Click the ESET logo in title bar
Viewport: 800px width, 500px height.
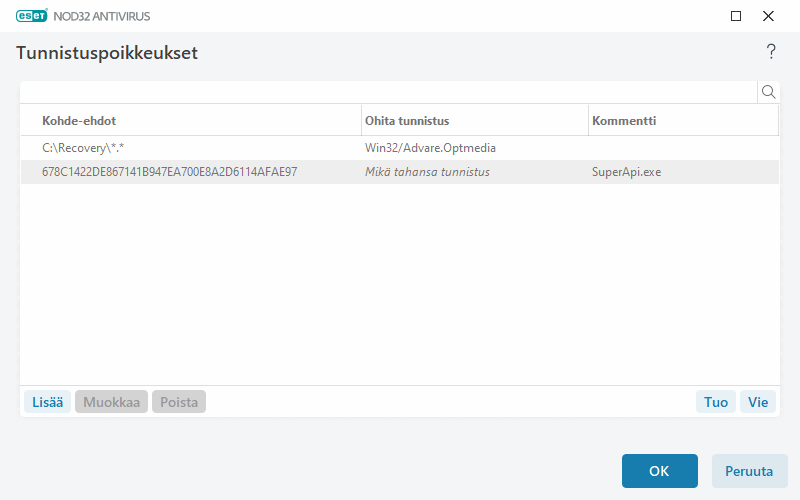(31, 16)
